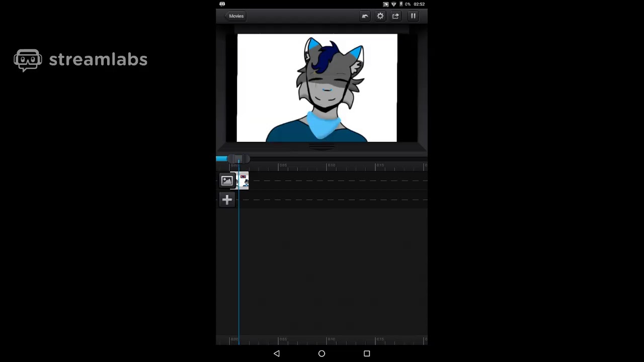Jump to 0:15 on time ruler
Screen dimensions: 644x362
pyautogui.click(x=380, y=165)
